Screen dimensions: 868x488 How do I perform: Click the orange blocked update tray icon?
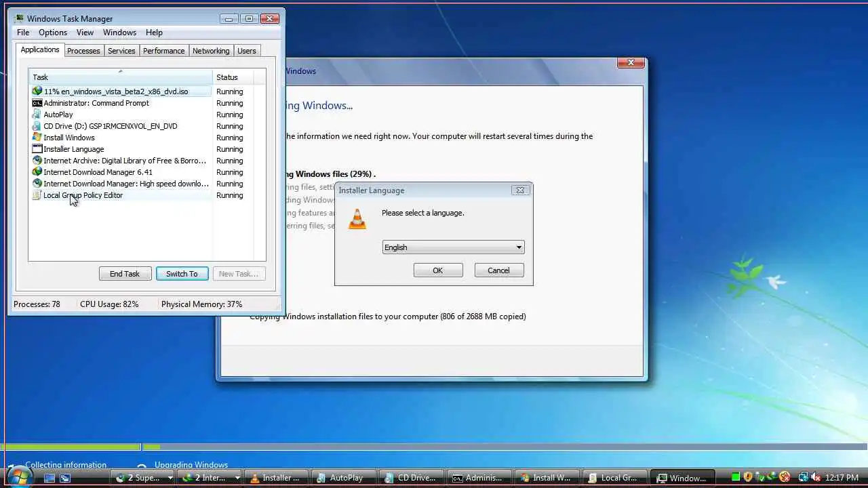click(785, 478)
